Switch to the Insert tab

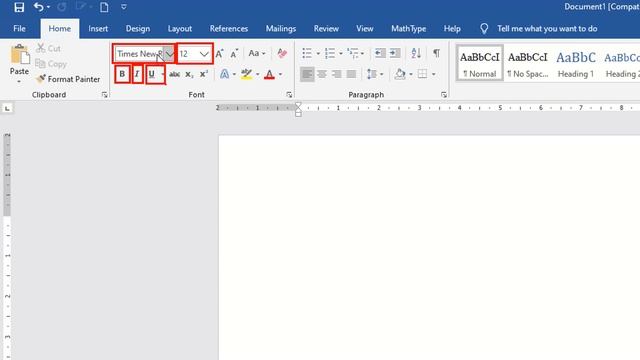(98, 29)
